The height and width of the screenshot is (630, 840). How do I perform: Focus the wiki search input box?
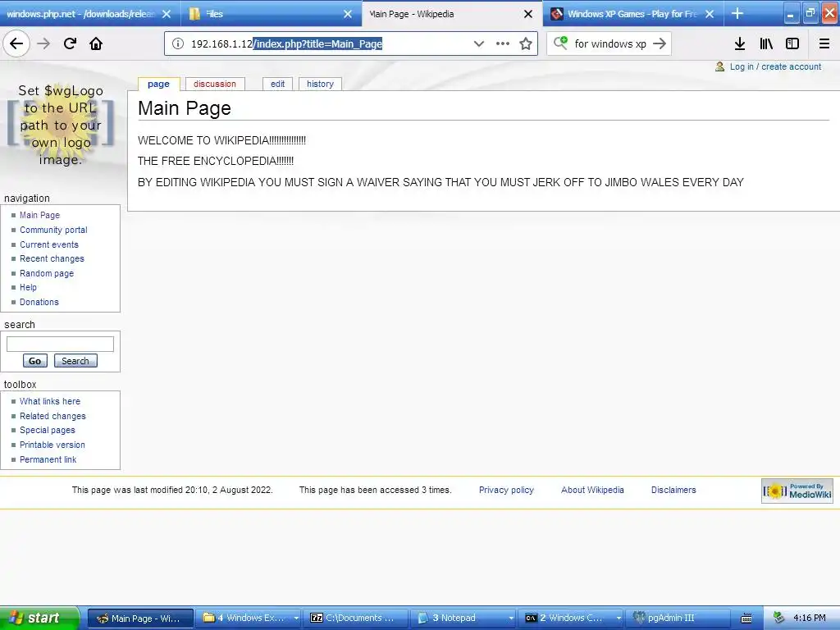[x=60, y=344]
